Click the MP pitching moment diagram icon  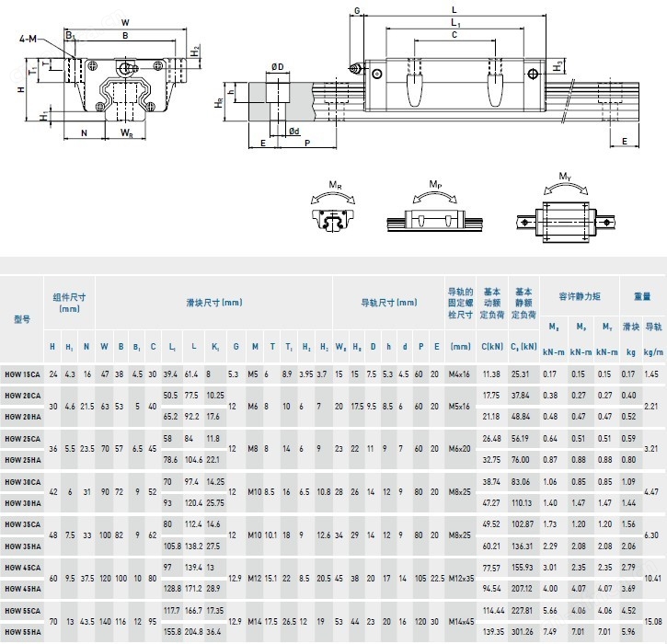point(435,207)
